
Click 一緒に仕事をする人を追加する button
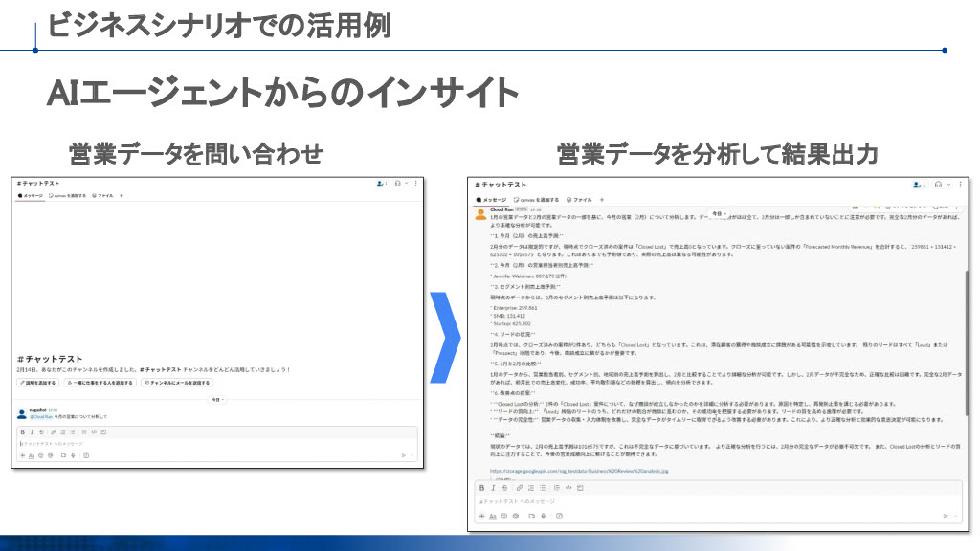pos(100,383)
